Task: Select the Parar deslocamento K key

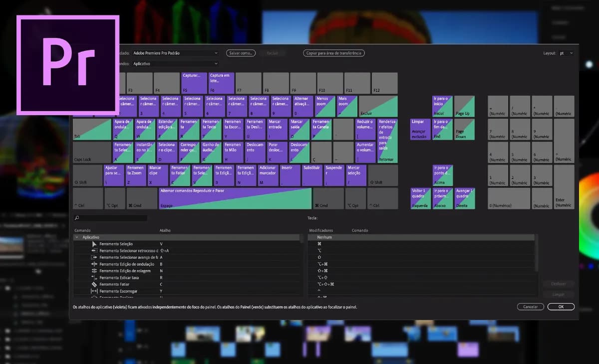Action: pos(278,152)
